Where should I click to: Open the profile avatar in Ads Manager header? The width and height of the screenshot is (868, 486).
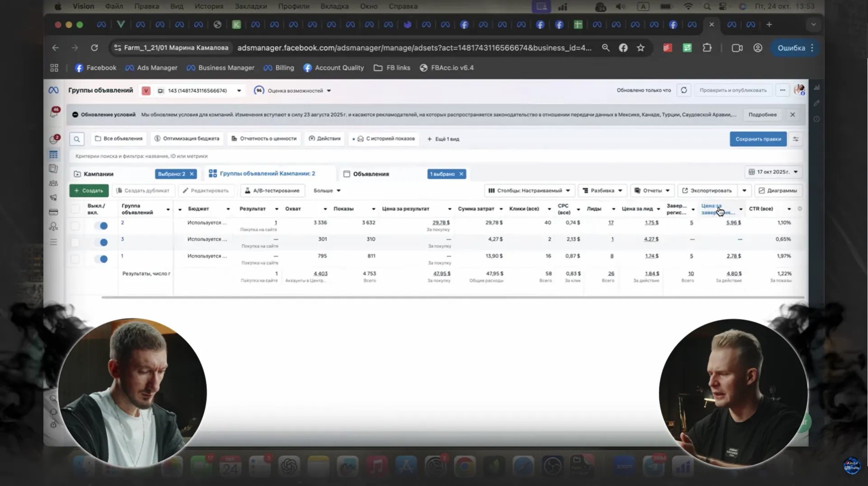click(799, 90)
